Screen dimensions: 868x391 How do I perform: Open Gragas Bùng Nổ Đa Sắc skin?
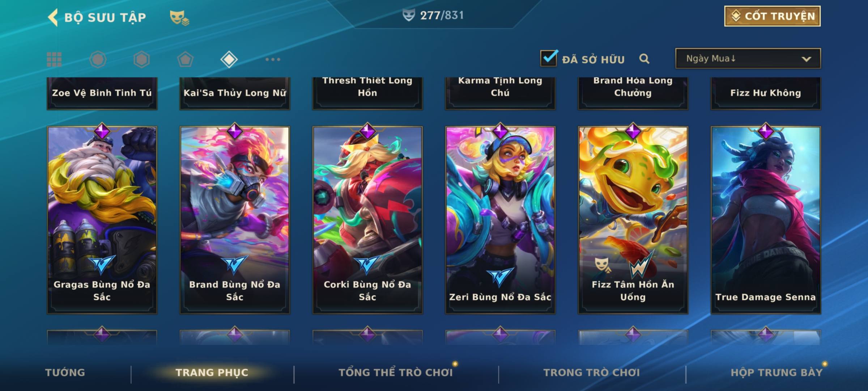point(102,220)
